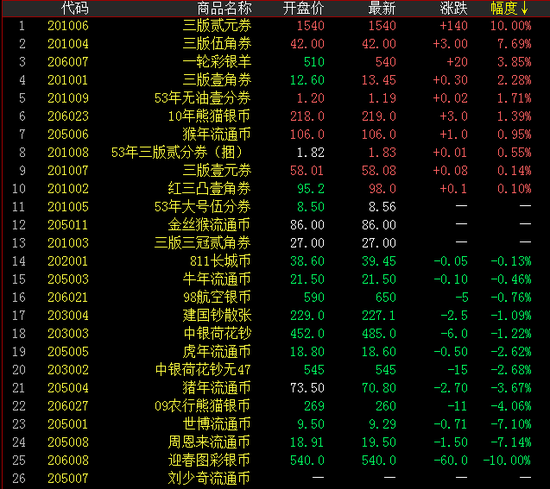Click the -7.14% change value
This screenshot has width=550, height=489.
pos(511,442)
